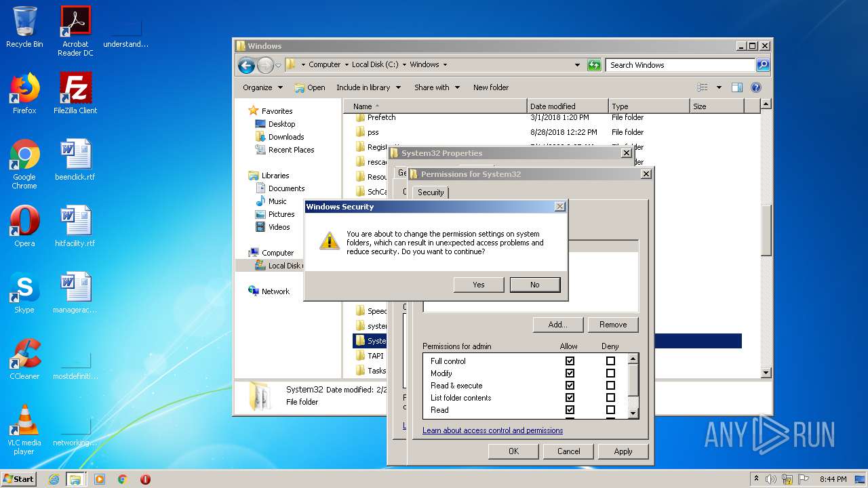Viewport: 868px width, 488px height.
Task: Click Internet Explorer taskbar icon
Action: [x=54, y=479]
